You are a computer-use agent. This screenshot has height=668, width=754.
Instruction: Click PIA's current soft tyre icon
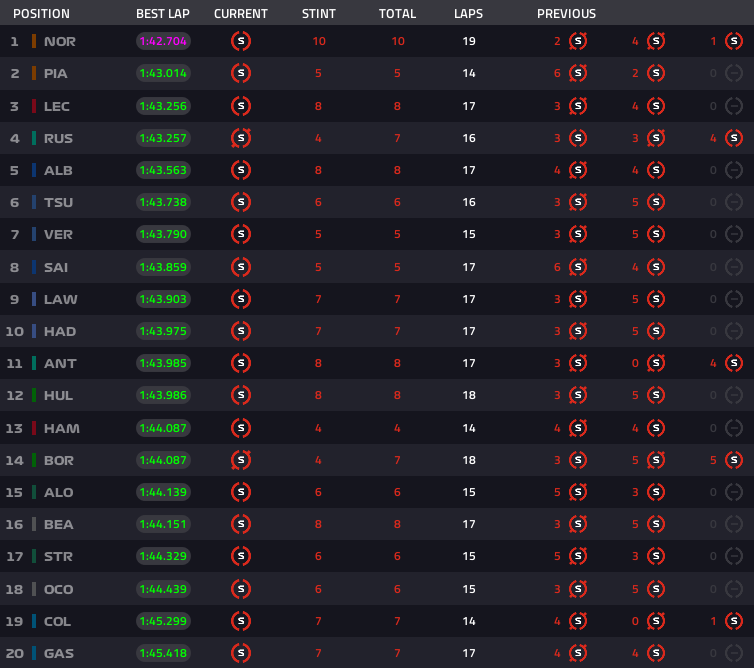click(x=241, y=73)
